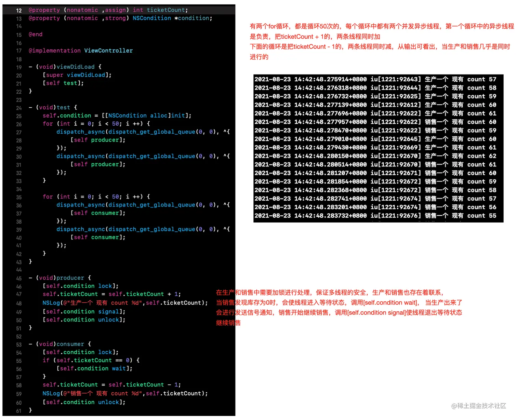
Task: Click the [self test] call
Action: [x=63, y=83]
